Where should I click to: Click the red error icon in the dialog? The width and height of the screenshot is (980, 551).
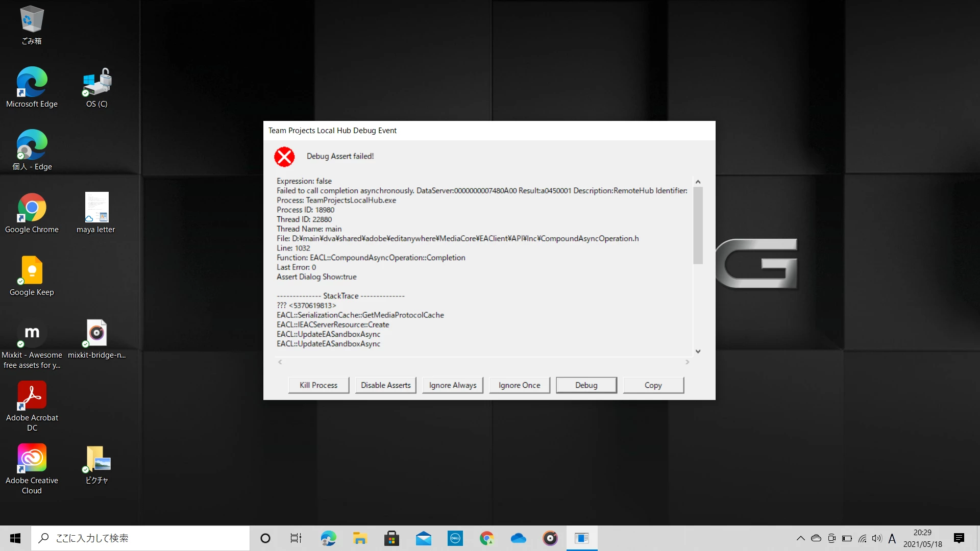(284, 157)
